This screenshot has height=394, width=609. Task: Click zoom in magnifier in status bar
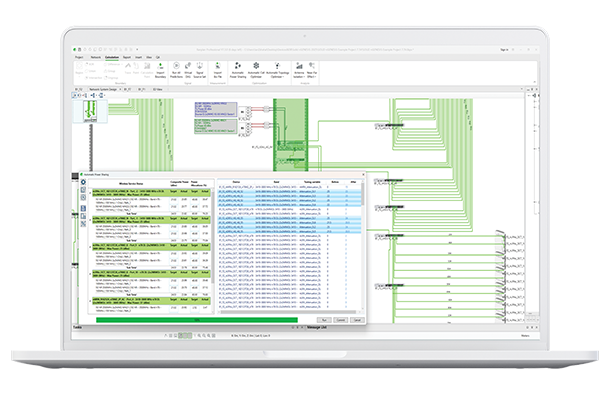[x=199, y=335]
